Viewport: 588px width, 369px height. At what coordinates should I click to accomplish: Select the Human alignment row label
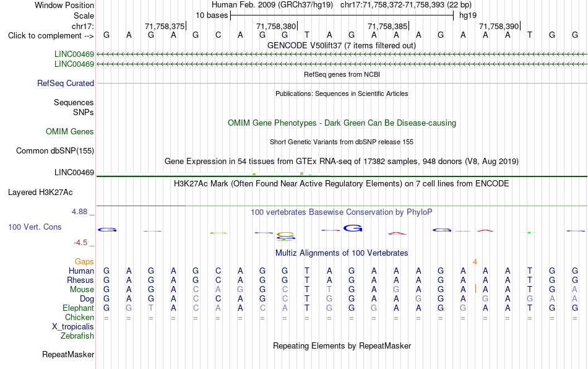(x=81, y=271)
